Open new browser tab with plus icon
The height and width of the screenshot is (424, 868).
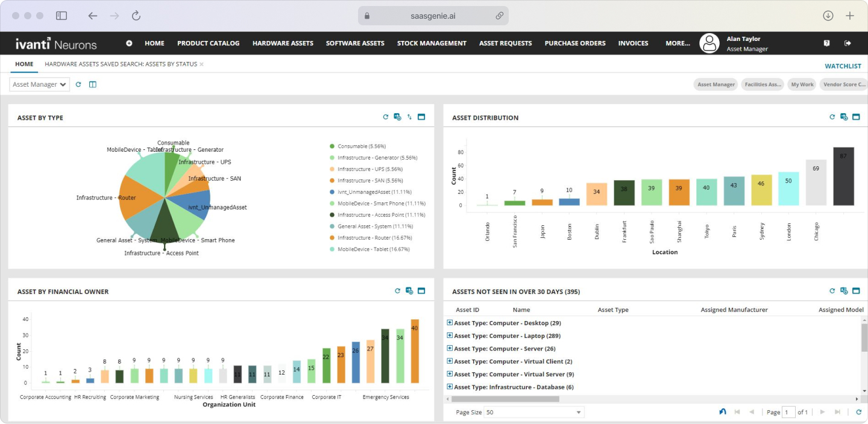850,16
